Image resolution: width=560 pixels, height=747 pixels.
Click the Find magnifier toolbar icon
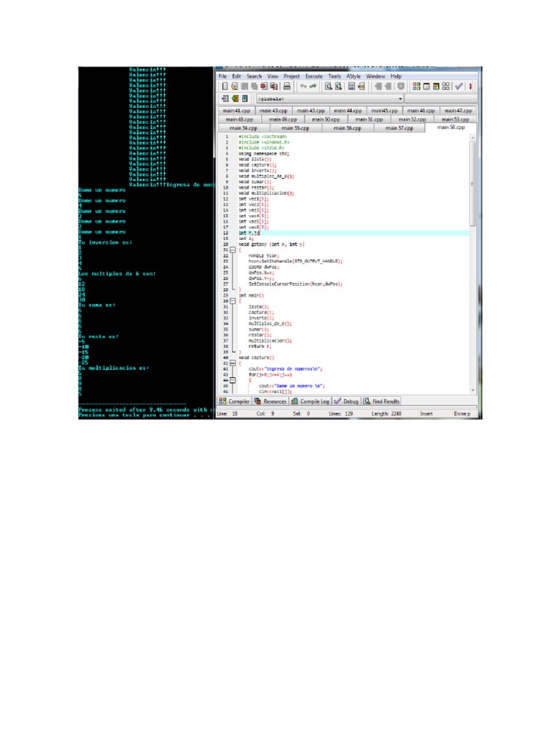(x=329, y=86)
